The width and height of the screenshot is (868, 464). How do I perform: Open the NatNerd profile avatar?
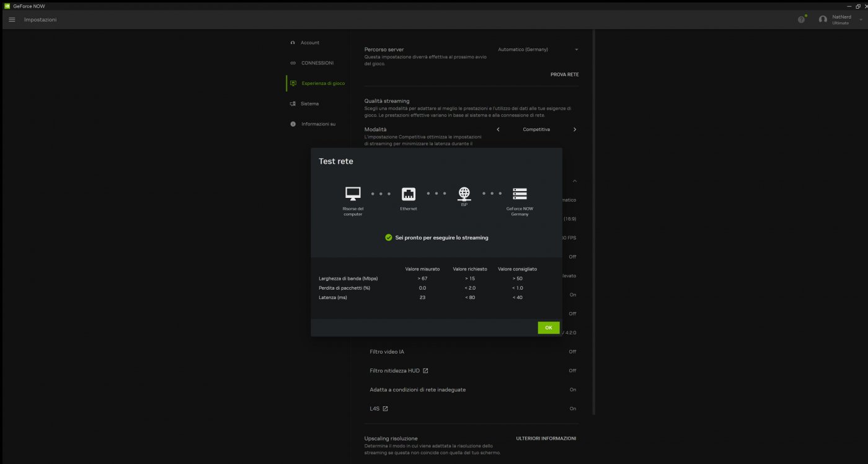coord(823,19)
